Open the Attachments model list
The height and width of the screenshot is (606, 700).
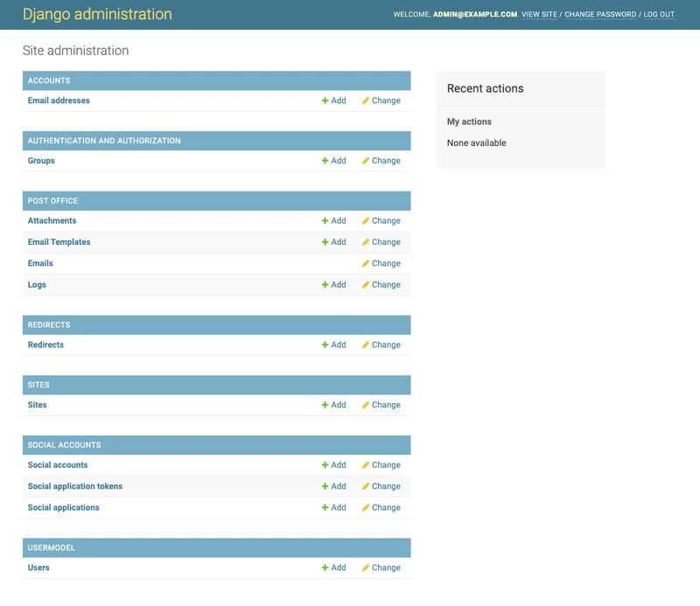pyautogui.click(x=52, y=220)
